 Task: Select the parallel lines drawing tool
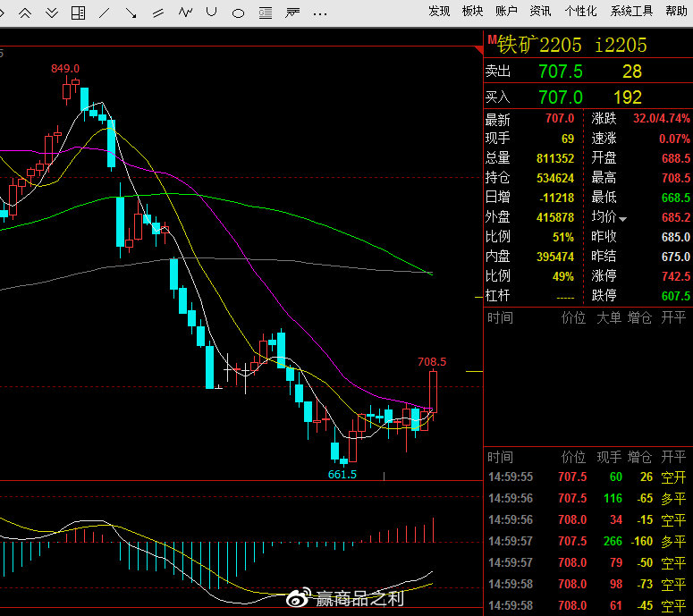(x=159, y=13)
